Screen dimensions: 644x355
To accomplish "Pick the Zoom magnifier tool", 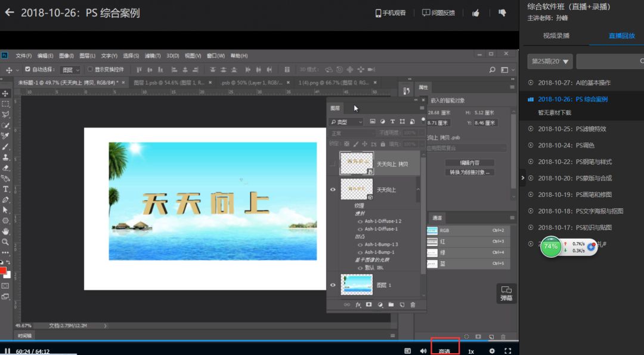I will (x=5, y=242).
